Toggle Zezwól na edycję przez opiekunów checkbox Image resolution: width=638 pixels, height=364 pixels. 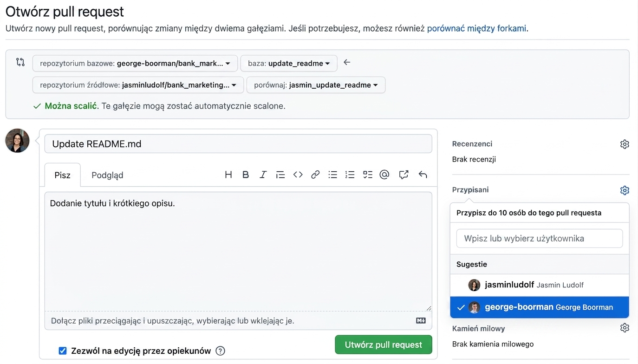coord(63,351)
